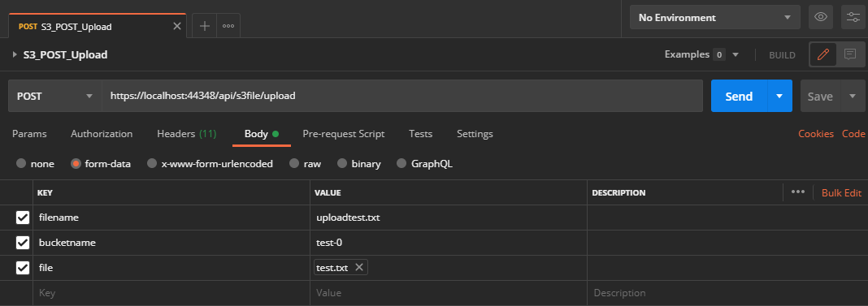This screenshot has width=868, height=306.
Task: Uncheck the file row checkbox
Action: coord(23,268)
